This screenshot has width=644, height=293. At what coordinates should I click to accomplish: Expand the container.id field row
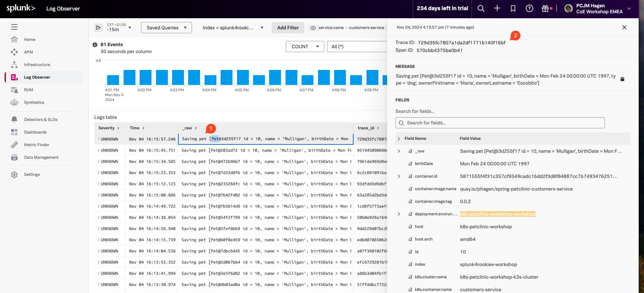click(399, 176)
